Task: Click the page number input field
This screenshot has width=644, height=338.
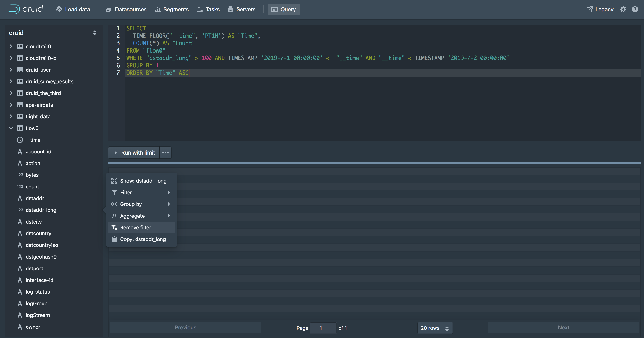Action: click(x=323, y=328)
